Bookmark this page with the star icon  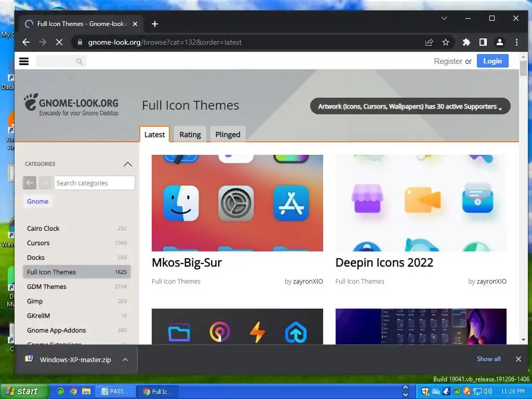coord(445,42)
